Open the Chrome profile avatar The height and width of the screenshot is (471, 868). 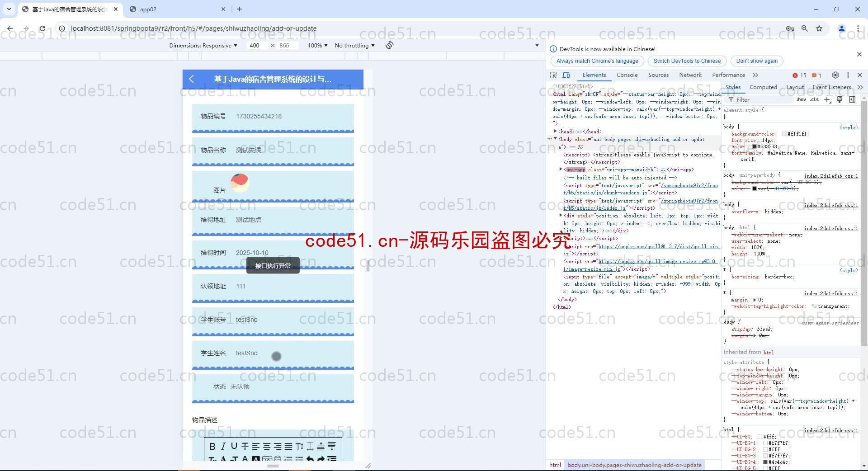point(842,28)
